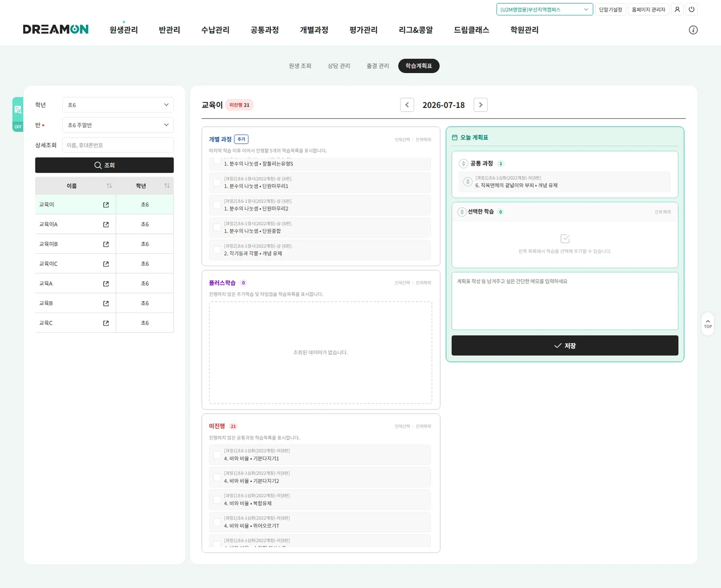Viewport: 721px width, 588px height.
Task: Open 드림클래스 main menu
Action: 471,30
